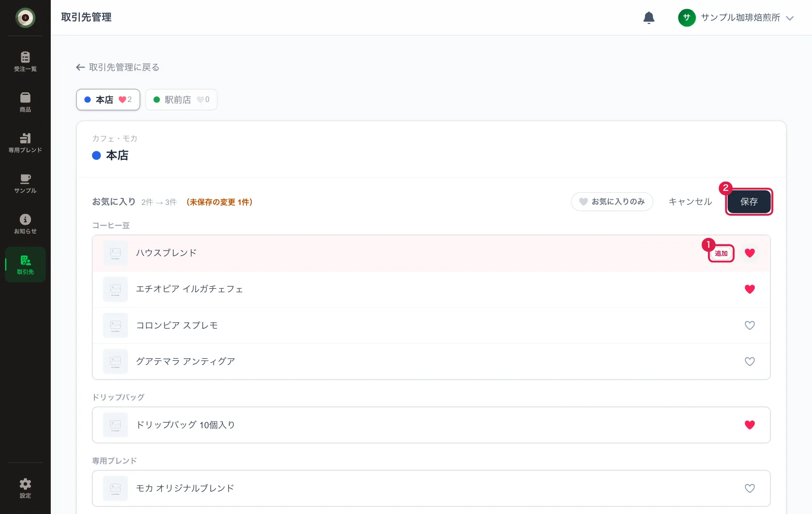Open the notification bell
The height and width of the screenshot is (514, 812).
click(x=649, y=18)
